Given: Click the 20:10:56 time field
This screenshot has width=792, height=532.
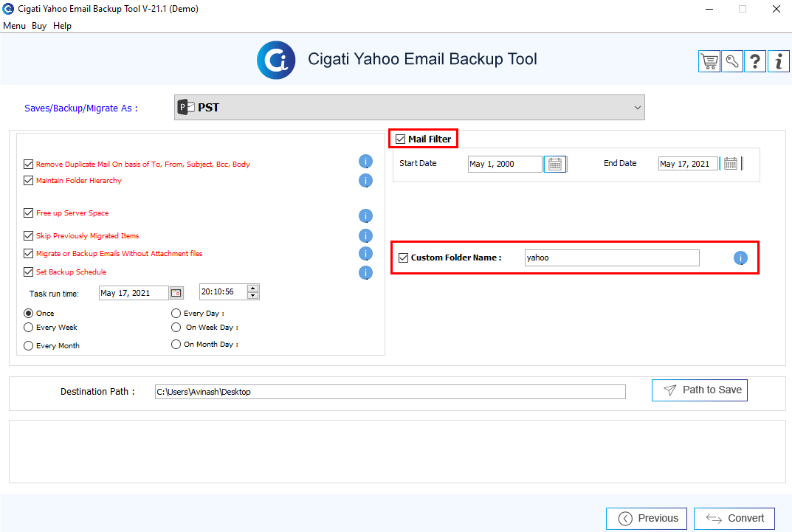Looking at the screenshot, I should 223,291.
